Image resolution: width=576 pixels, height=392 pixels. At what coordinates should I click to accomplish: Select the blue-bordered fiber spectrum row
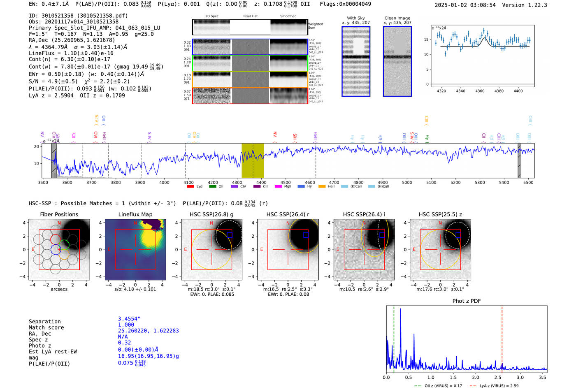click(250, 47)
